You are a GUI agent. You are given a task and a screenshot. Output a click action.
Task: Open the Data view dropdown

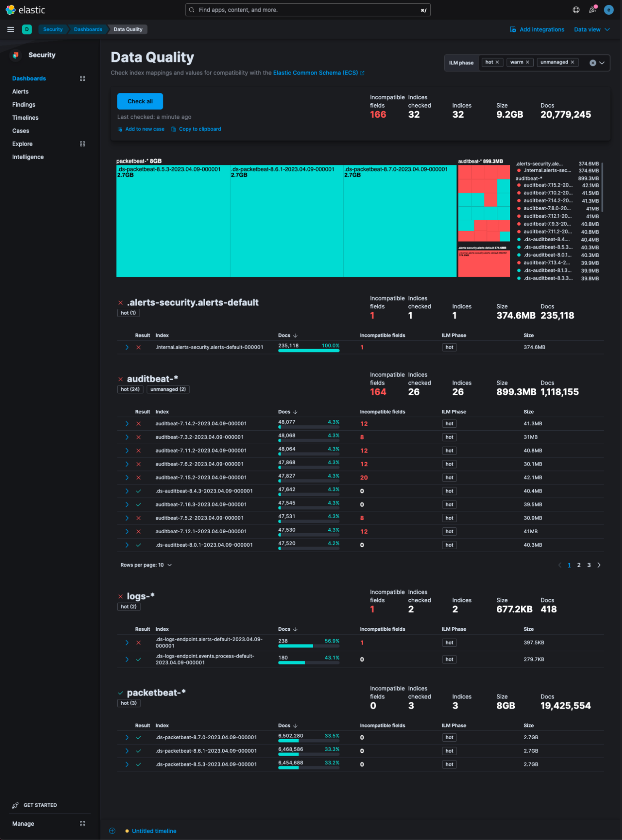click(x=592, y=29)
